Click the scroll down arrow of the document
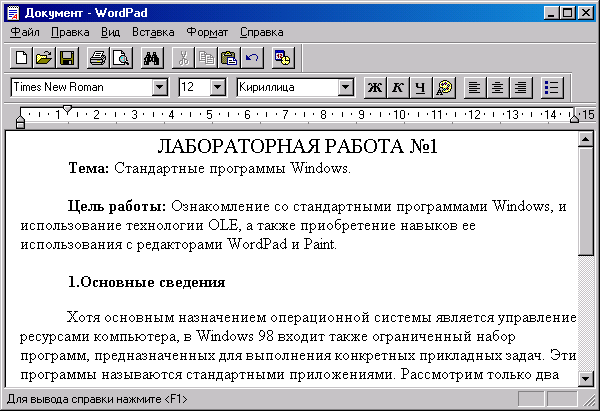This screenshot has width=600, height=411. pyautogui.click(x=585, y=379)
